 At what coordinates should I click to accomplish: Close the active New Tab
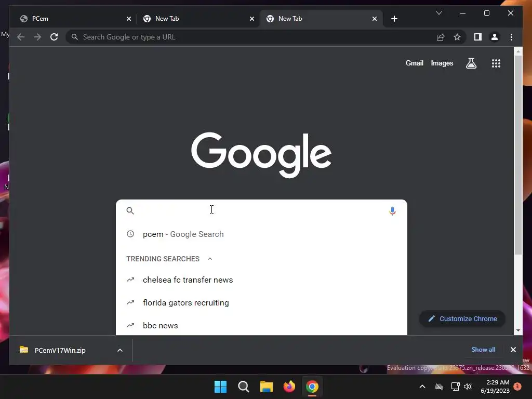(375, 19)
